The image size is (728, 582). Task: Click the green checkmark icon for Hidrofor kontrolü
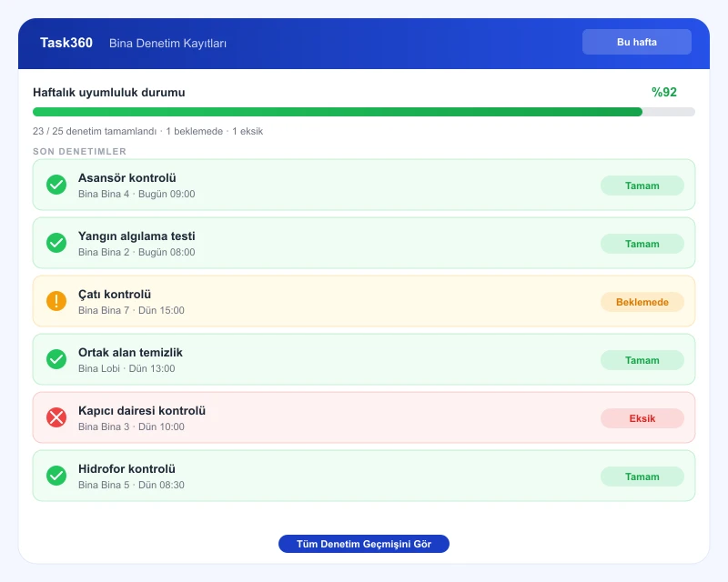(x=56, y=476)
